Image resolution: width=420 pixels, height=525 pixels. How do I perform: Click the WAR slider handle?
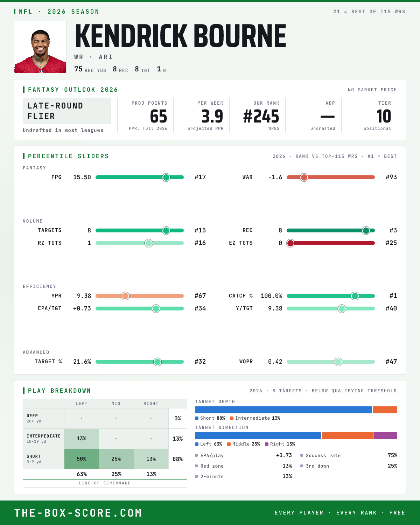pos(304,177)
